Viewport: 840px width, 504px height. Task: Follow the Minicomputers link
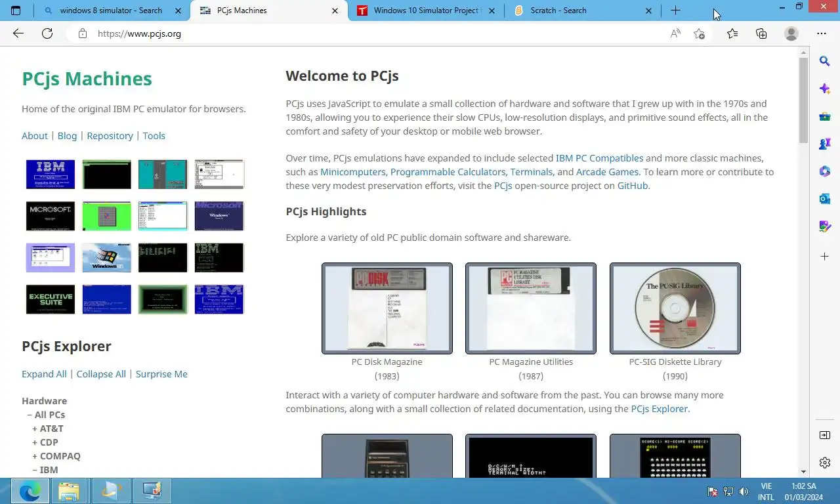point(353,172)
